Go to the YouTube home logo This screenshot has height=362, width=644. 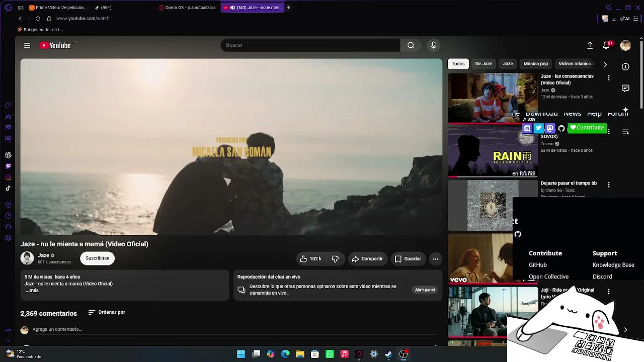(x=55, y=45)
